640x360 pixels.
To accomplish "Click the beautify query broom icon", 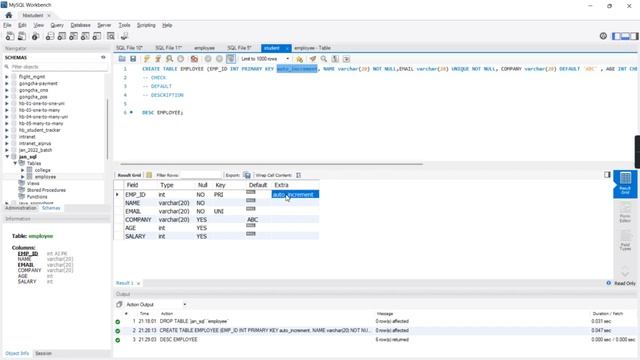I will coord(313,59).
